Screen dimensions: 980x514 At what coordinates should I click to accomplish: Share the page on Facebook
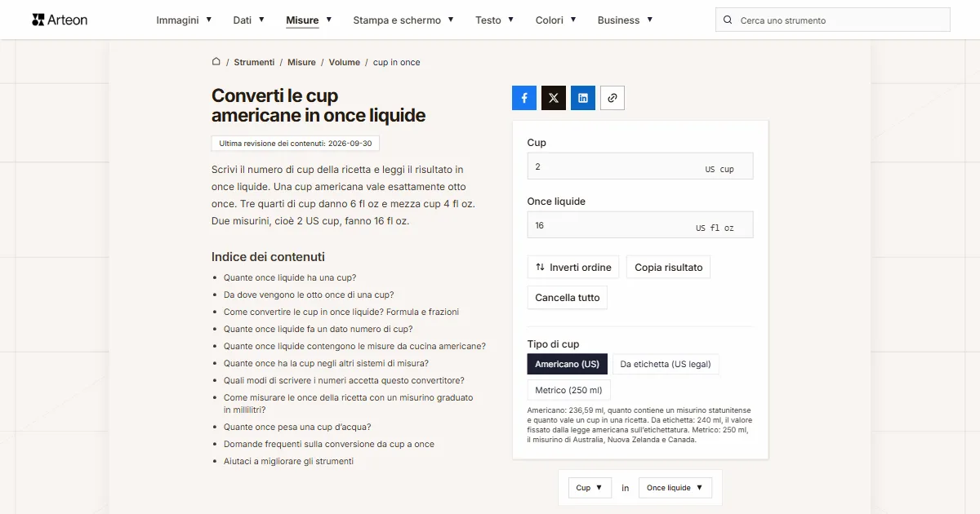(524, 98)
